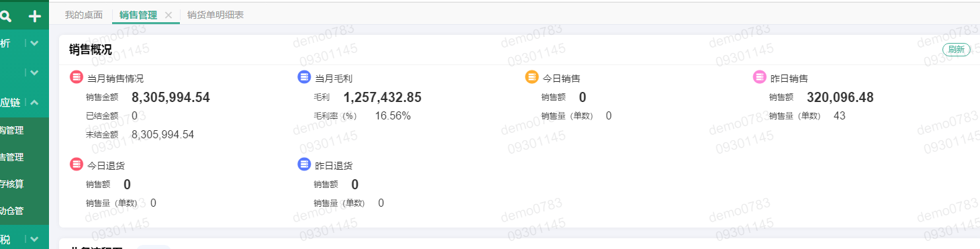Collapse the 应链 sidebar section
The image size is (980, 249).
[x=35, y=103]
